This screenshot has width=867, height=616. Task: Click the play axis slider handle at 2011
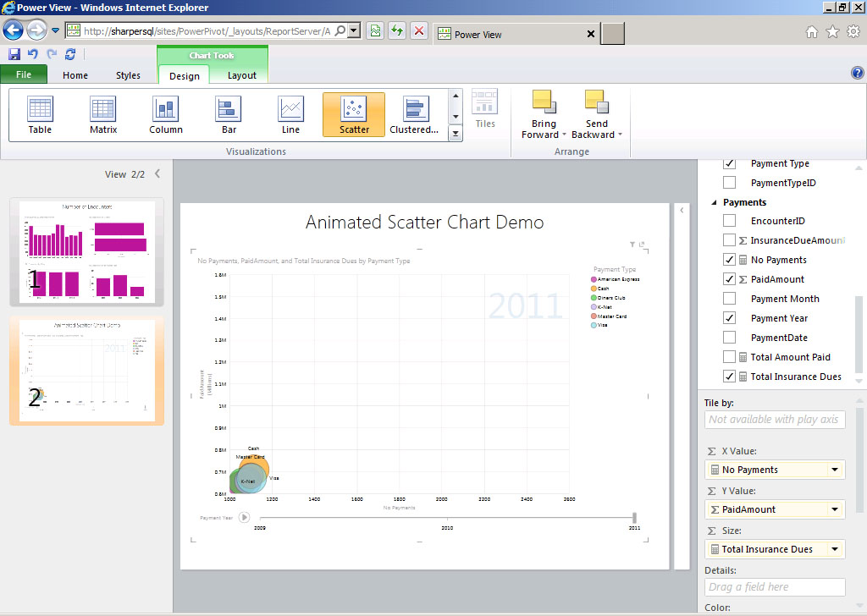(634, 518)
